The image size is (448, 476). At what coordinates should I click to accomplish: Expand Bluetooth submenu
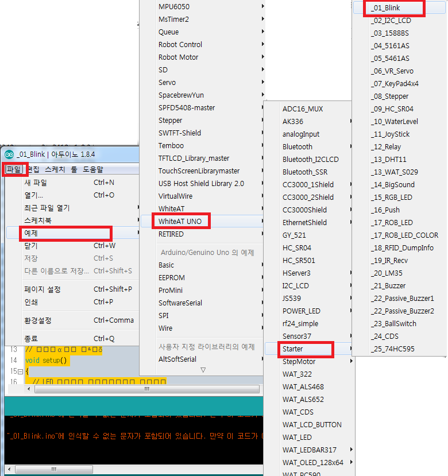308,146
